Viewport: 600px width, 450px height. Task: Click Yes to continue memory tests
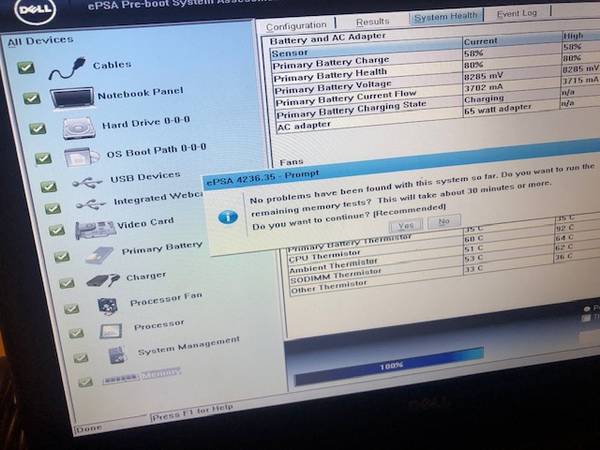408,222
